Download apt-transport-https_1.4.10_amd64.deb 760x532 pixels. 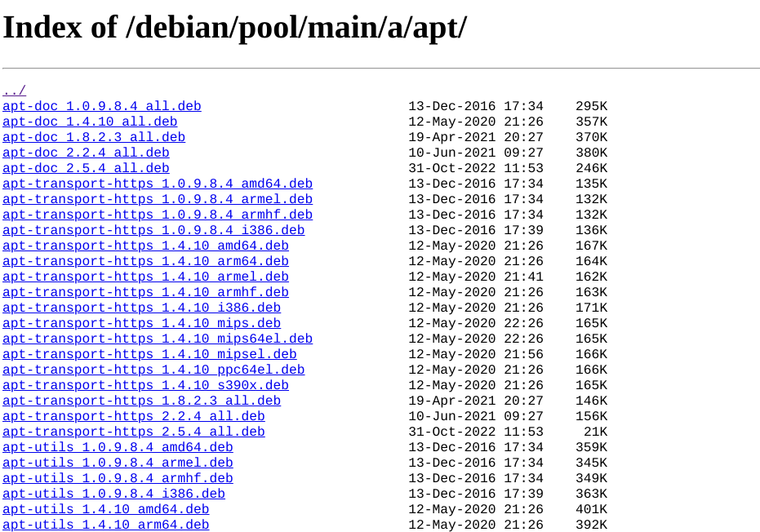(x=145, y=246)
